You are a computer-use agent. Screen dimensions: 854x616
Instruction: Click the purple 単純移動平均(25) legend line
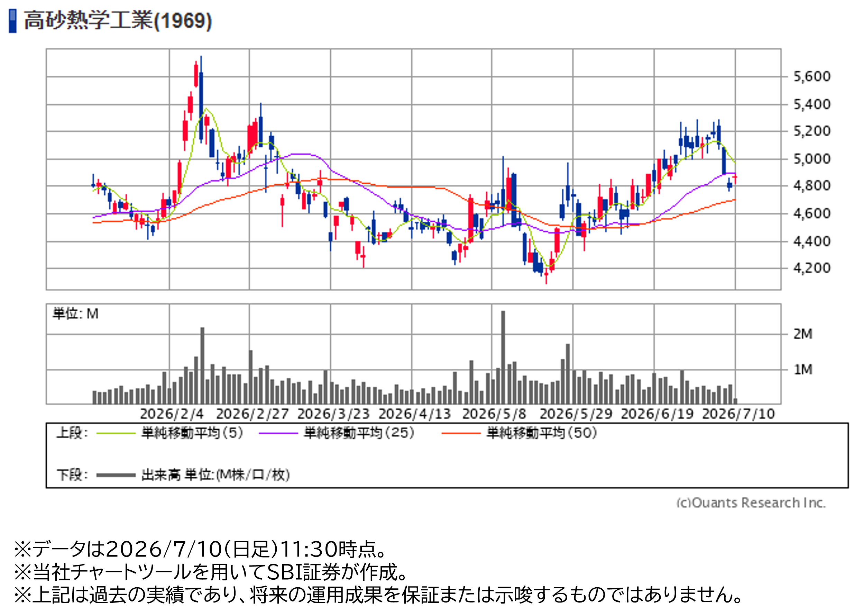(278, 433)
